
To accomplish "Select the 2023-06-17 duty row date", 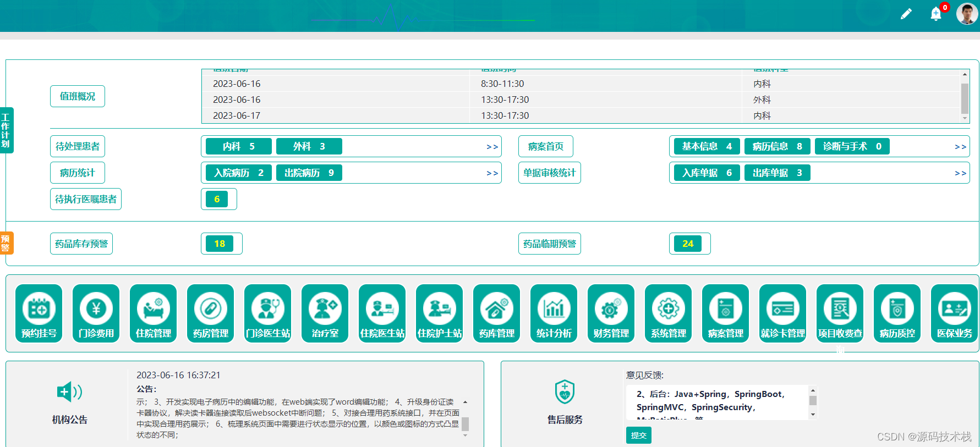I will click(x=237, y=115).
